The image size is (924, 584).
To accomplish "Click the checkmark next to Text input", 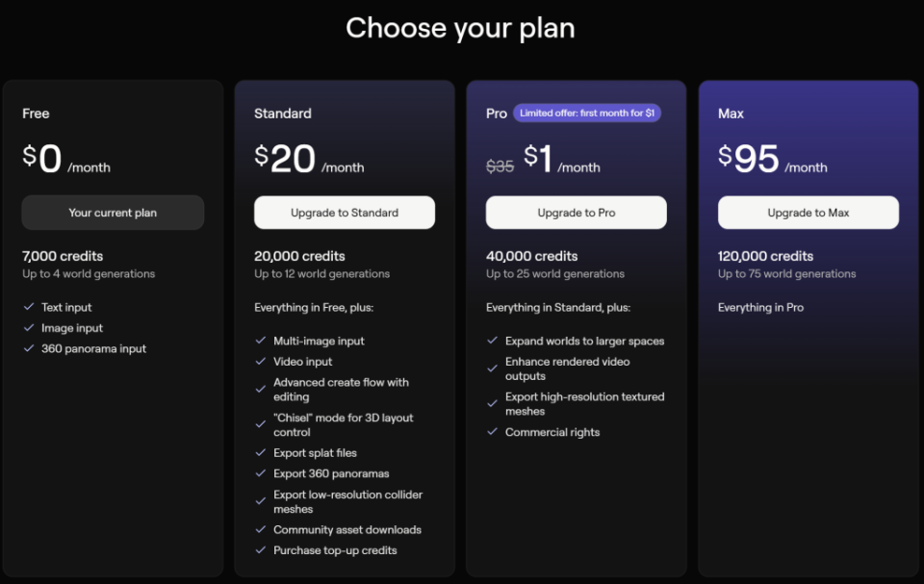I will 28,308.
